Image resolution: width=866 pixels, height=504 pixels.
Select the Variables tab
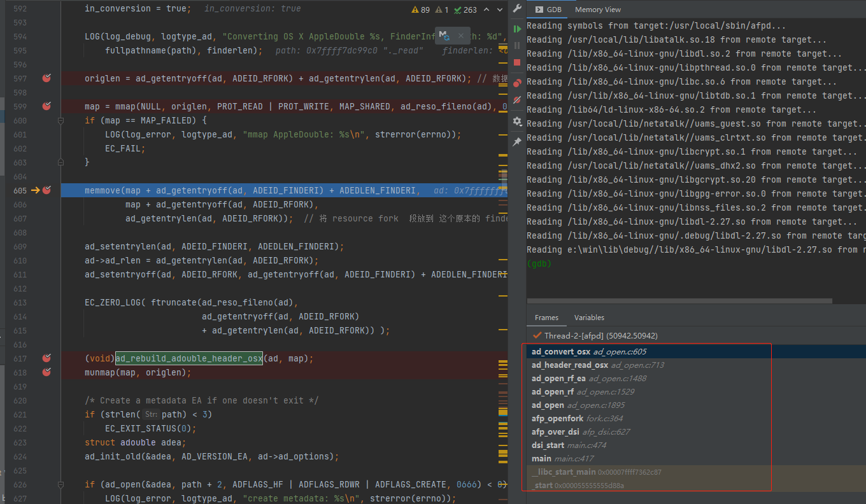[x=589, y=318]
